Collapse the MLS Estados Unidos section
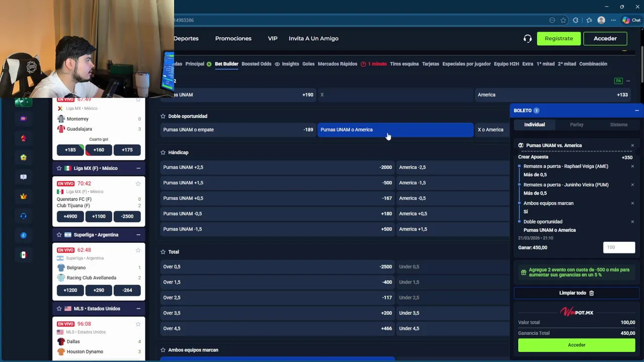 (x=138, y=309)
